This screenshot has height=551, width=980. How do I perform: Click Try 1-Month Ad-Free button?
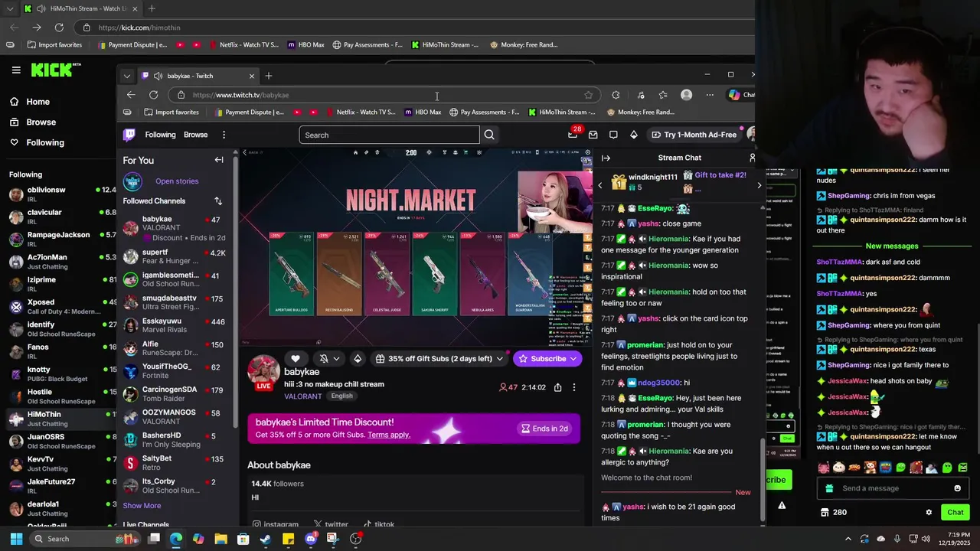coord(694,135)
